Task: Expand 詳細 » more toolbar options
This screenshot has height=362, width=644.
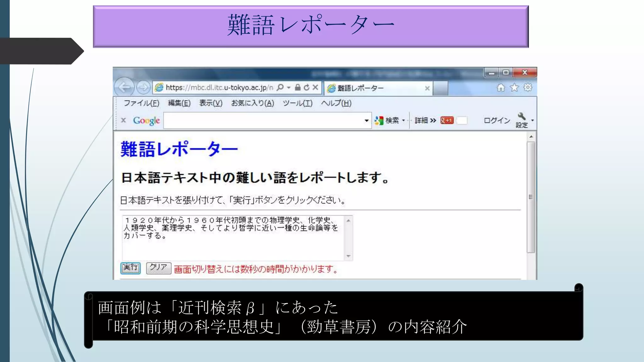Action: pos(425,120)
